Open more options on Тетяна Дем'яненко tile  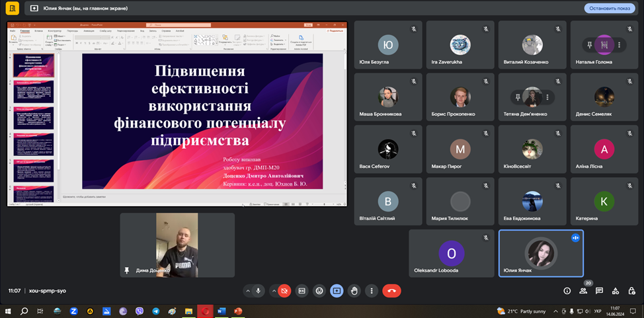click(547, 97)
